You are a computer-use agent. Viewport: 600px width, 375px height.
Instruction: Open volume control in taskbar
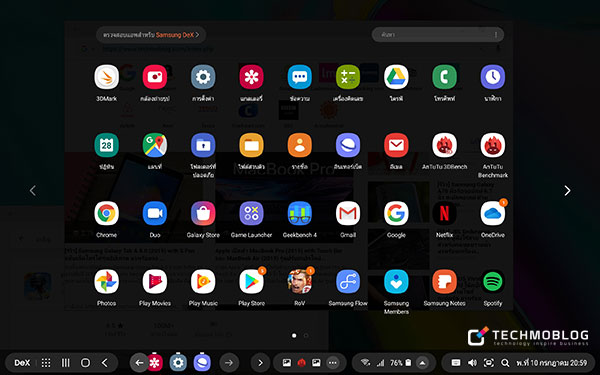[x=472, y=362]
